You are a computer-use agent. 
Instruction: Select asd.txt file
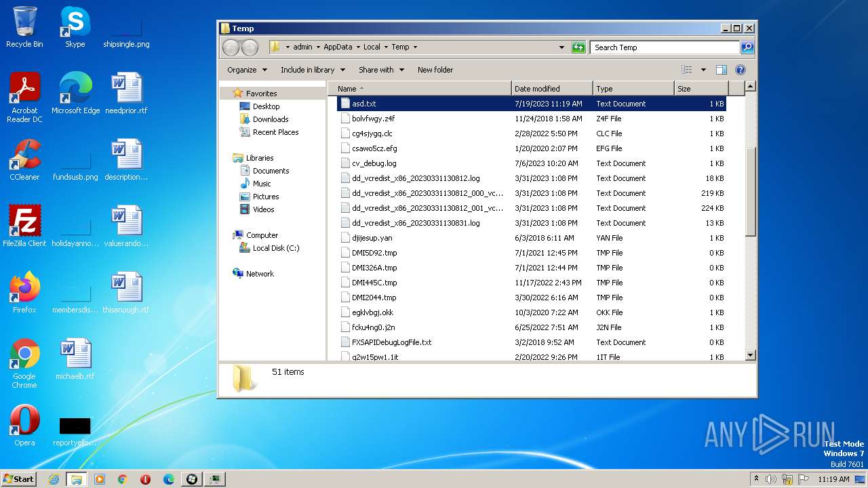532,104
